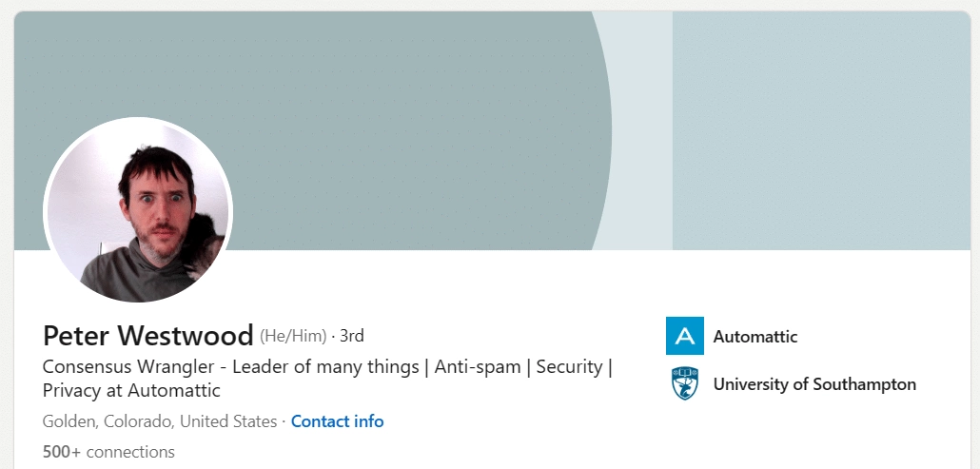Open Peter Westwood's profile photo

point(138,212)
